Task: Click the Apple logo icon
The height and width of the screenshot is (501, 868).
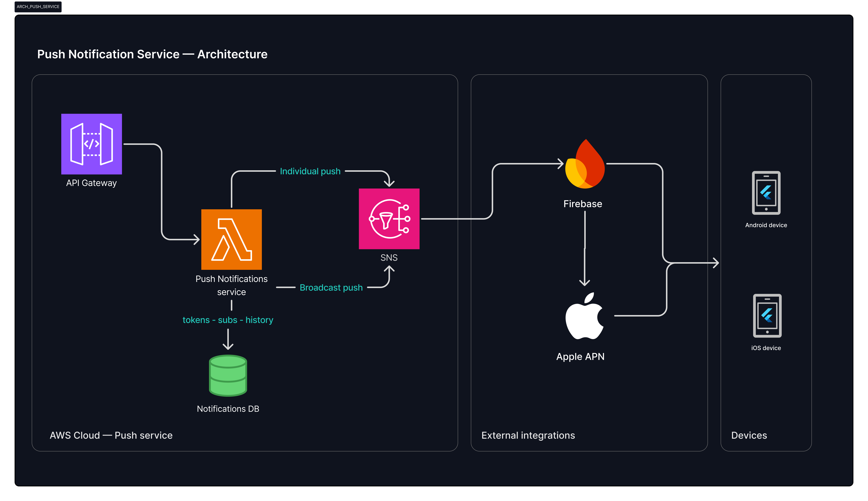Action: click(x=584, y=316)
